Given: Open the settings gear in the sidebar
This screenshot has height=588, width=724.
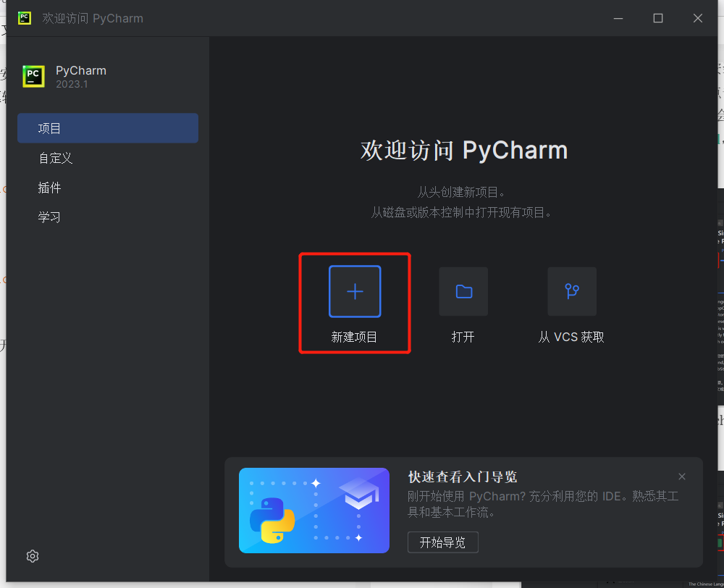Looking at the screenshot, I should tap(33, 556).
